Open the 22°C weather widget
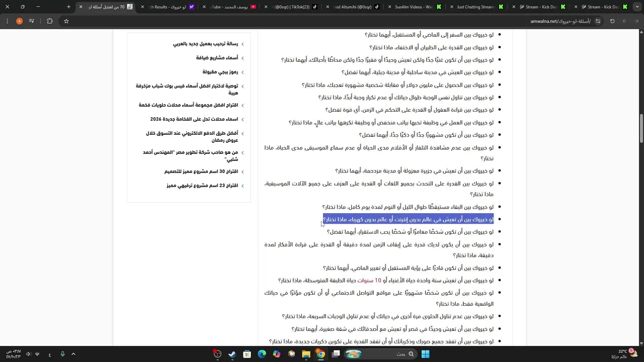Viewport: 644px width, 362px height. [625, 354]
